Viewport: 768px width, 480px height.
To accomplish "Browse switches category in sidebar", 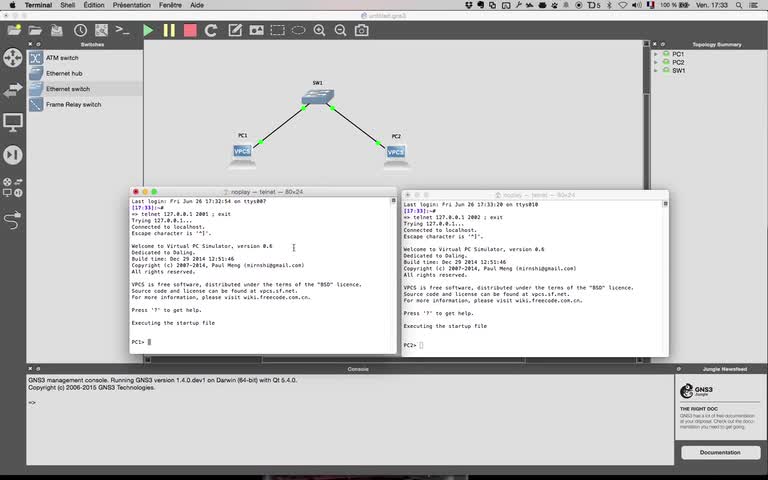I will (x=13, y=90).
